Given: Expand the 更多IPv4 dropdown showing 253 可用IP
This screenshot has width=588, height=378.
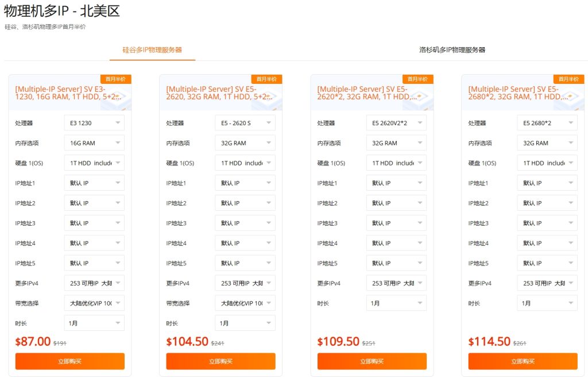Looking at the screenshot, I should pyautogui.click(x=94, y=283).
